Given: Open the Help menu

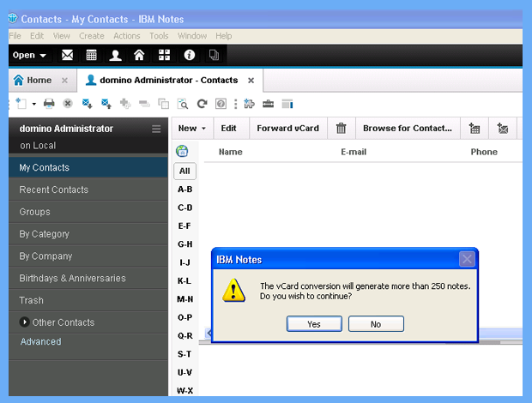Looking at the screenshot, I should (224, 36).
